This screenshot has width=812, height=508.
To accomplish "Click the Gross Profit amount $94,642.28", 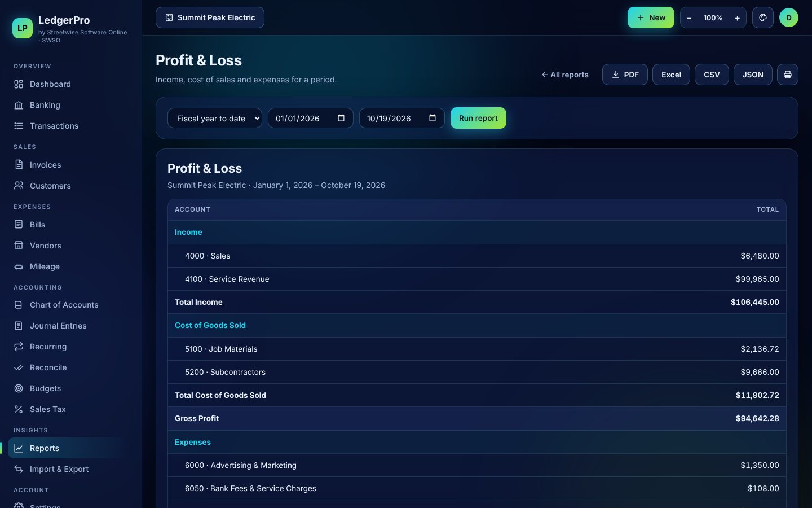I will pyautogui.click(x=757, y=418).
